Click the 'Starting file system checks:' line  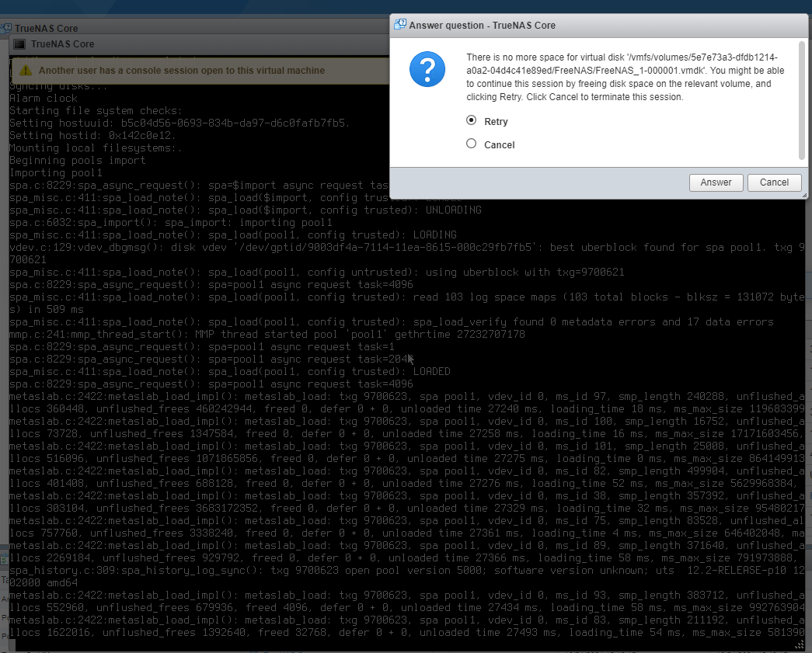point(96,111)
